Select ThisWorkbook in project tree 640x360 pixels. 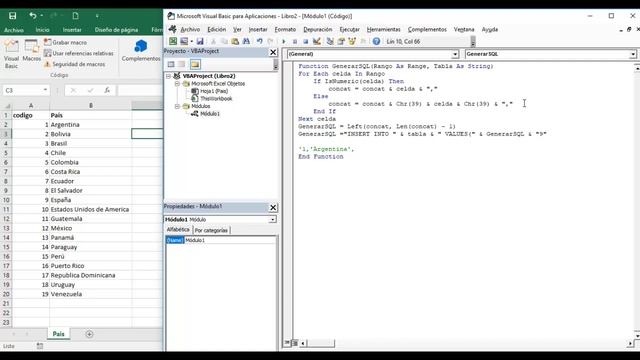tap(216, 99)
